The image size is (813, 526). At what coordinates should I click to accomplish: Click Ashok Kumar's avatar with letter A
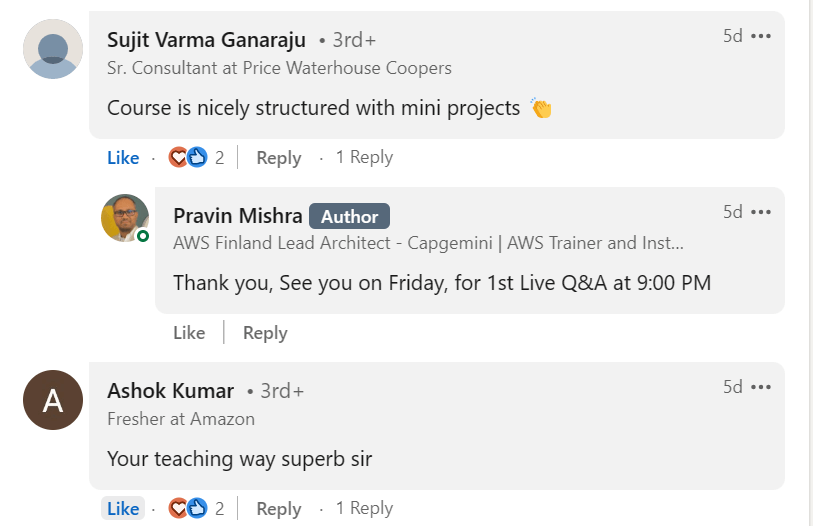[52, 400]
